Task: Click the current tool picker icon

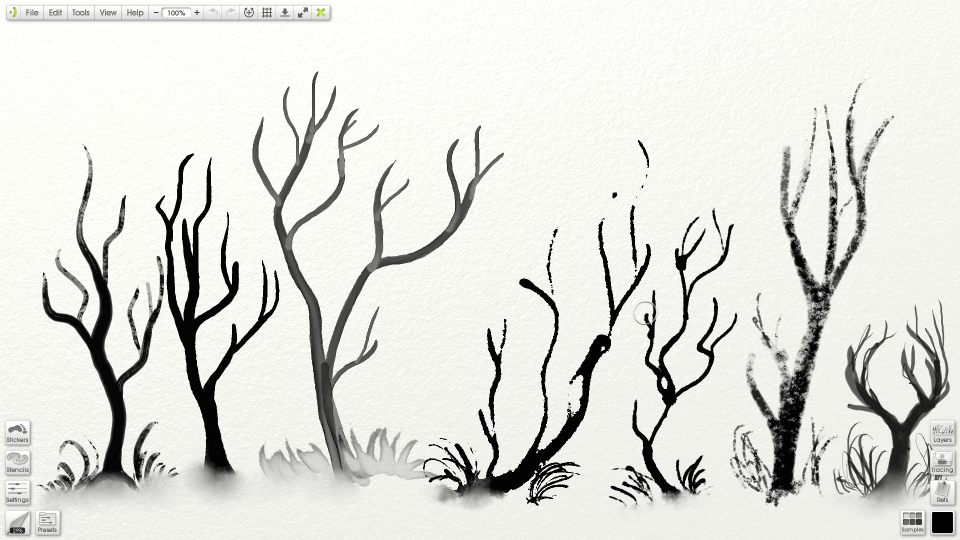Action: tap(17, 522)
